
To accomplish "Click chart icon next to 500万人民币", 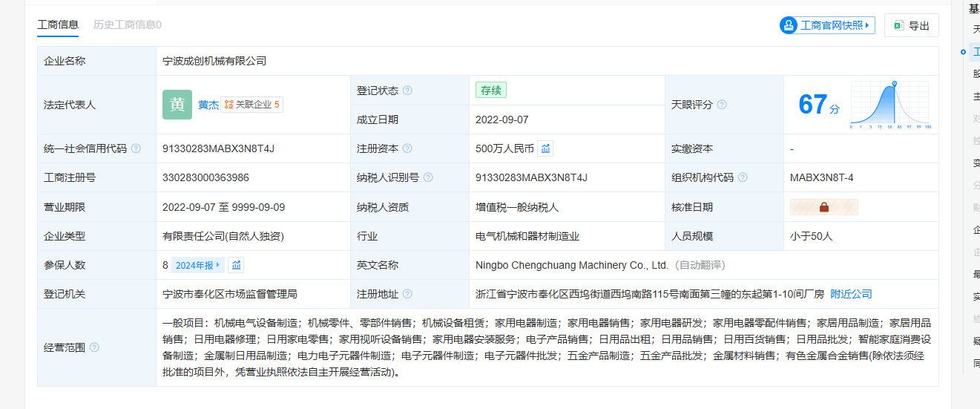I will (x=545, y=148).
